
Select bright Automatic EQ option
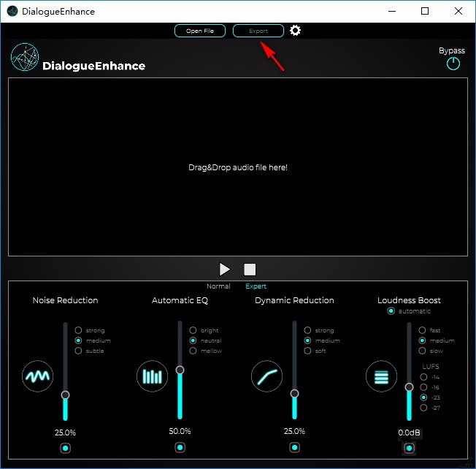coord(193,331)
